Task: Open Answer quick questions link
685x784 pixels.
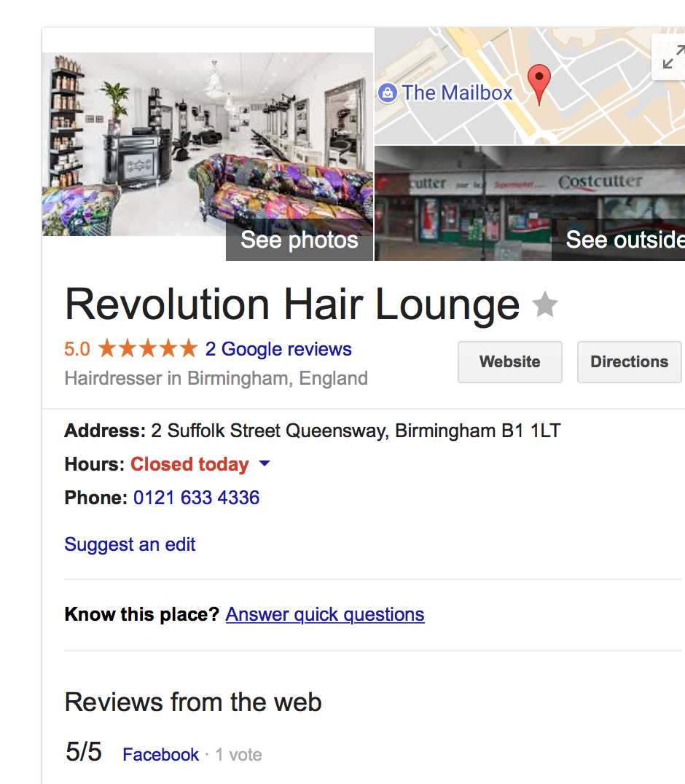Action: click(325, 614)
